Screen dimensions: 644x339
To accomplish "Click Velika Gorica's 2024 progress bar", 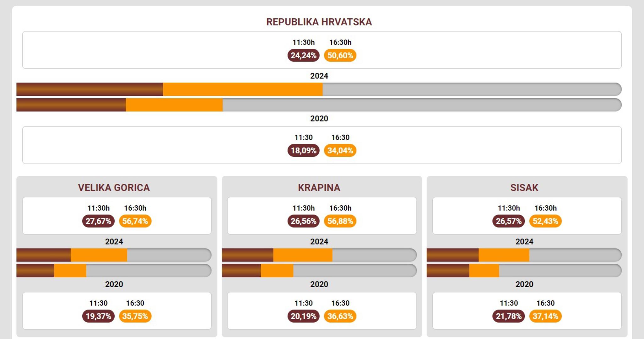I will (114, 255).
